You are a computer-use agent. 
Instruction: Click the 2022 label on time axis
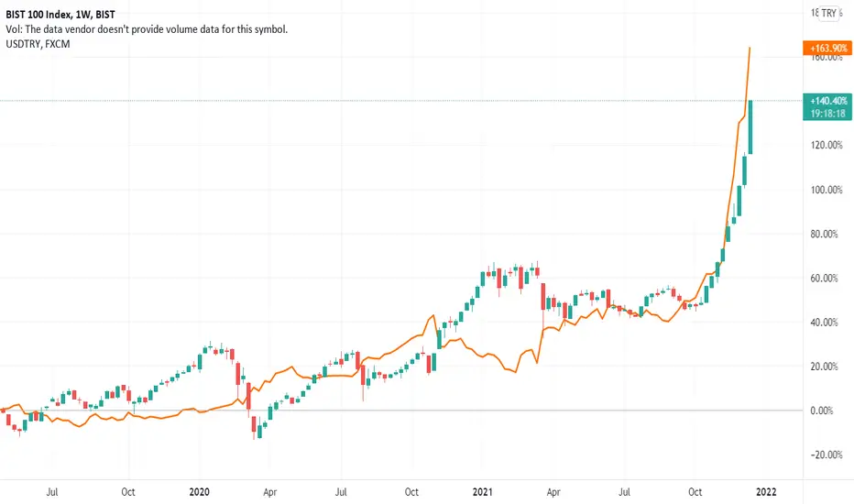click(766, 492)
